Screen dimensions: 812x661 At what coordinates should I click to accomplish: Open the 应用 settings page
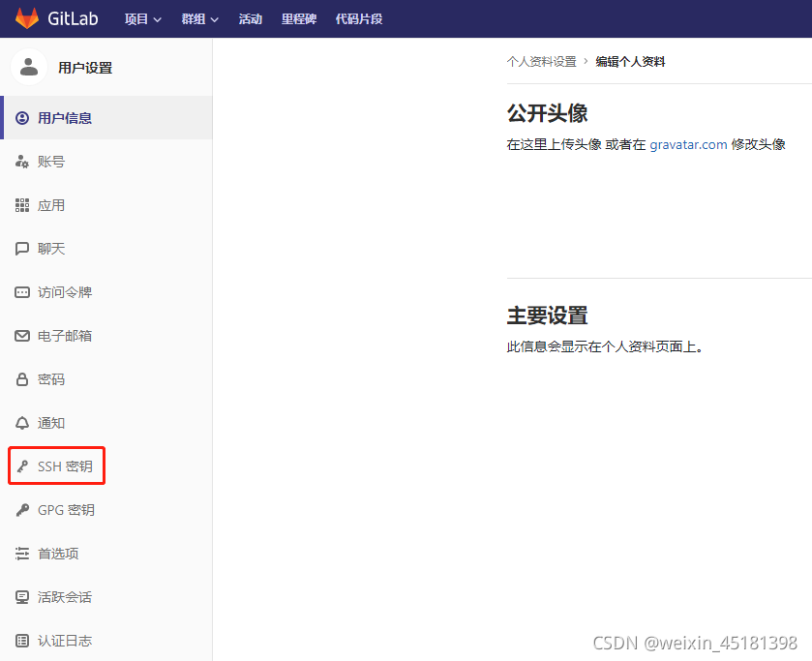106,205
